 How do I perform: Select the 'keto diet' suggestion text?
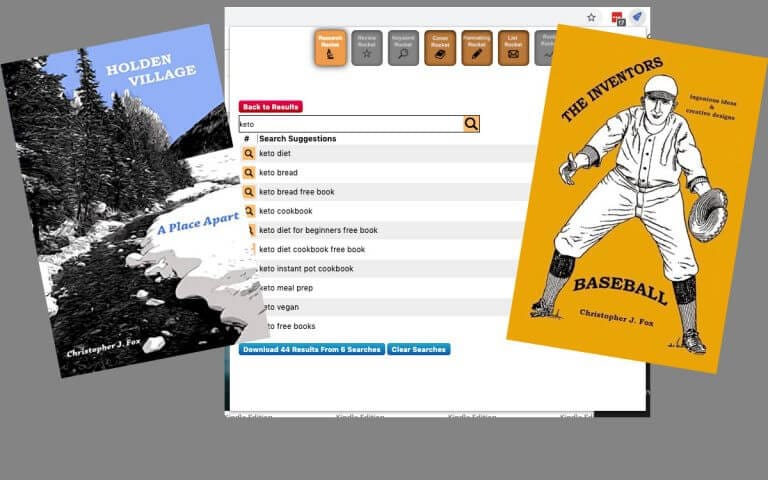[x=275, y=153]
